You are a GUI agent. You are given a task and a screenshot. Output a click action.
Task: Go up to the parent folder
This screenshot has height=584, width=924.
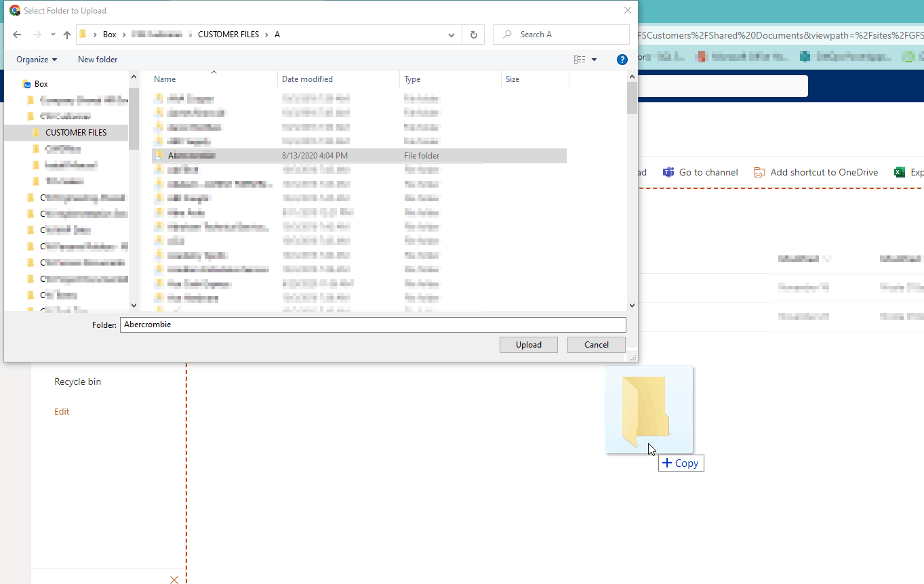(66, 34)
